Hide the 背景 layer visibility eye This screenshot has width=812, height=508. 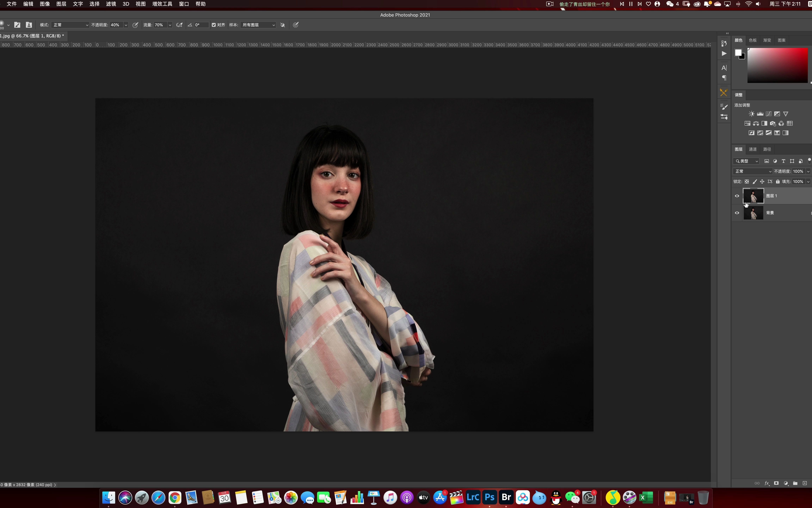pyautogui.click(x=737, y=213)
